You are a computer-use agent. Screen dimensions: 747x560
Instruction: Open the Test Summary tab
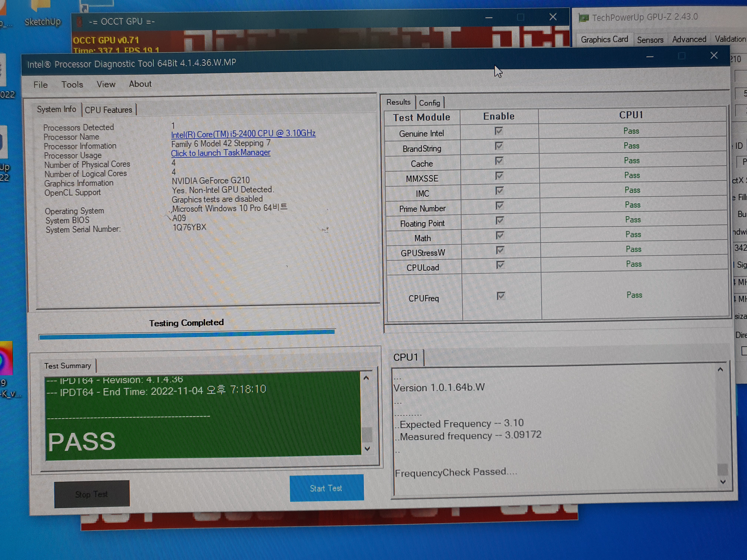[68, 366]
